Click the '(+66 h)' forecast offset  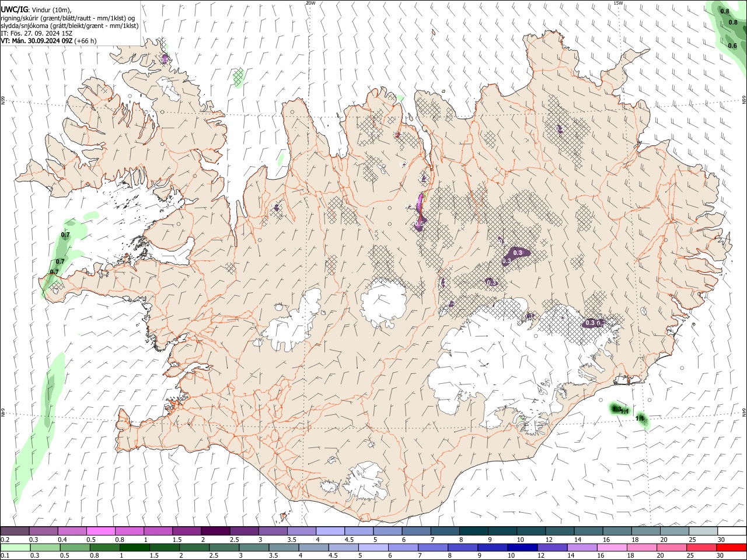tap(86, 41)
